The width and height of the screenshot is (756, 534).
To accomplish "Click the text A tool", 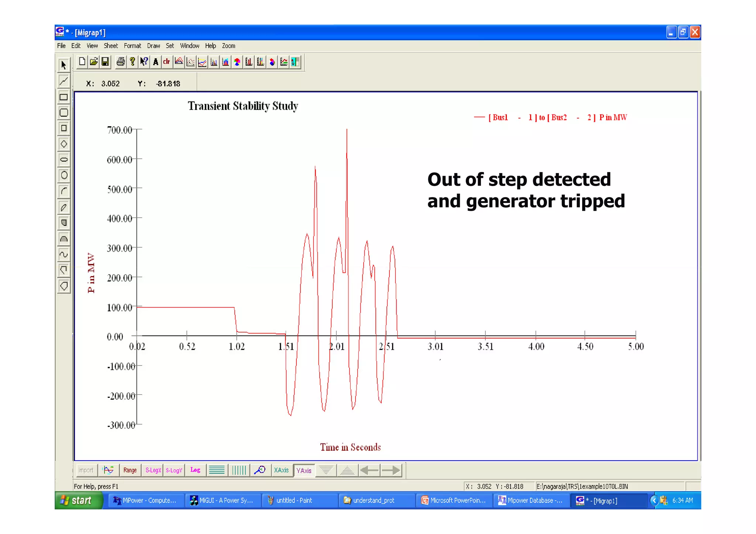I will [x=155, y=62].
